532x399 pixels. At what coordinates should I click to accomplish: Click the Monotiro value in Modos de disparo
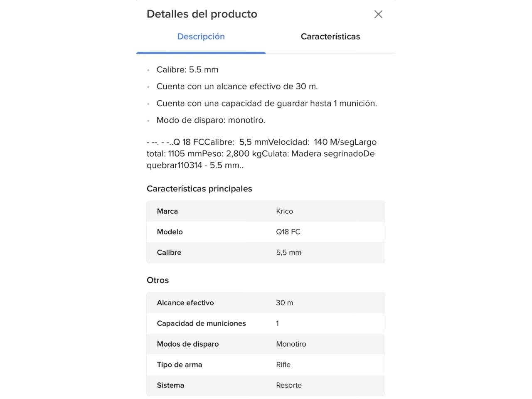coord(291,344)
